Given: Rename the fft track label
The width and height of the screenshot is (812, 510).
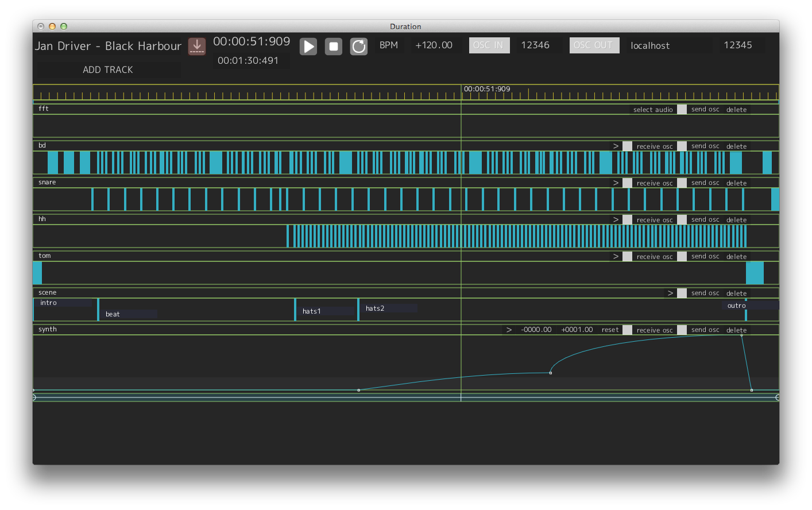Looking at the screenshot, I should 44,109.
